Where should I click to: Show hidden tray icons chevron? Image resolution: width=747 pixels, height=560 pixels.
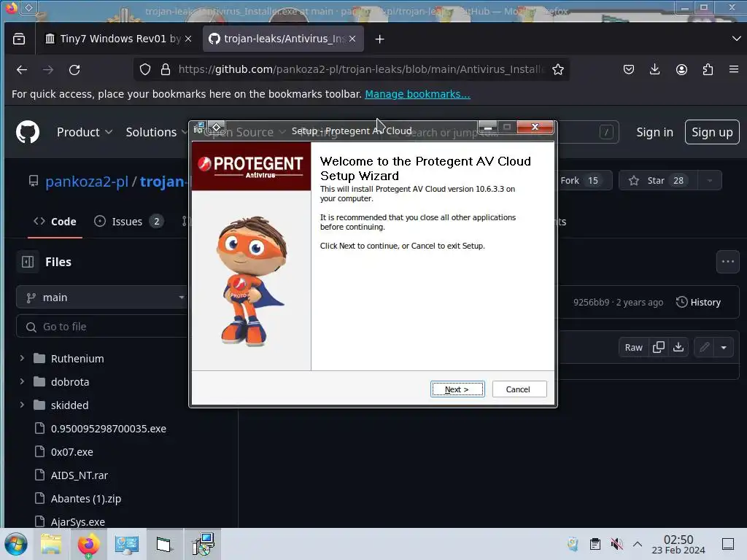(638, 544)
